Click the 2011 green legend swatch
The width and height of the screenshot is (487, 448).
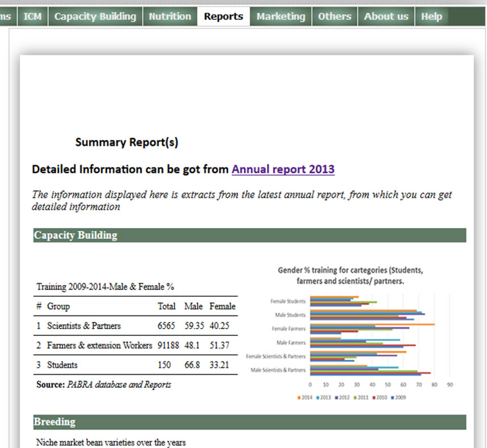355,397
